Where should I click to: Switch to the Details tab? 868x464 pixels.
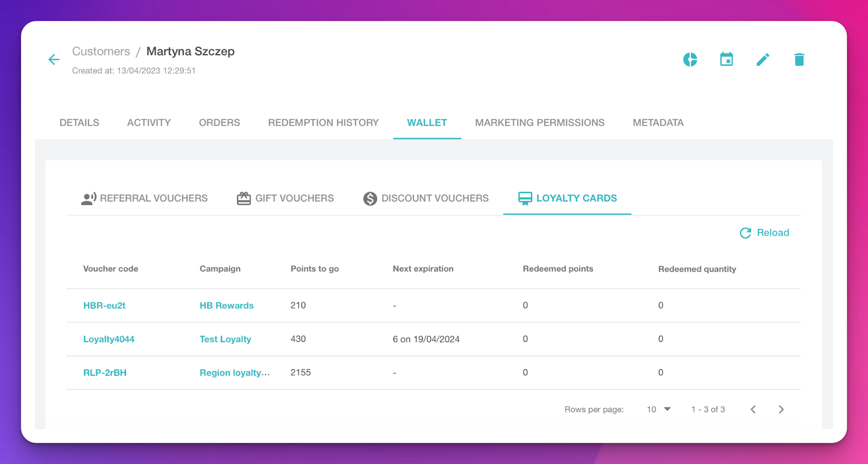click(79, 123)
